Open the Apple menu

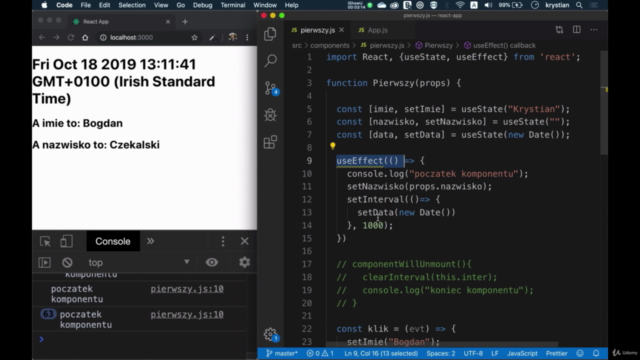coord(44,5)
